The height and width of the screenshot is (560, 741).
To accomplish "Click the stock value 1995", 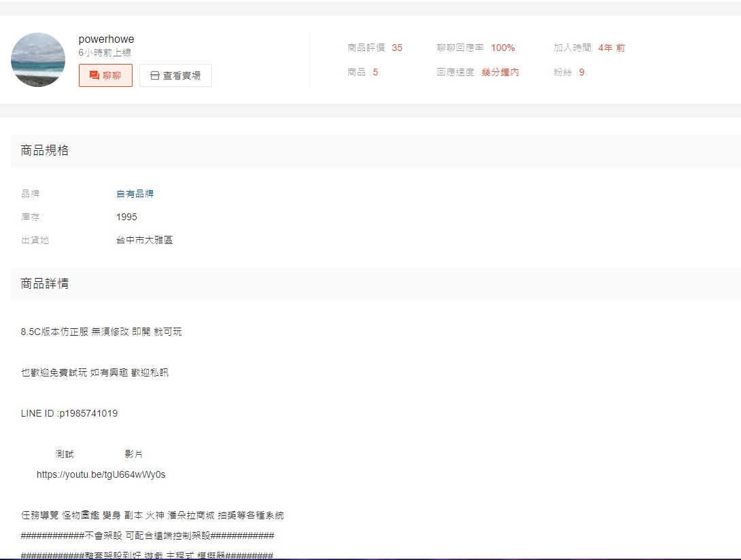I will tap(126, 217).
